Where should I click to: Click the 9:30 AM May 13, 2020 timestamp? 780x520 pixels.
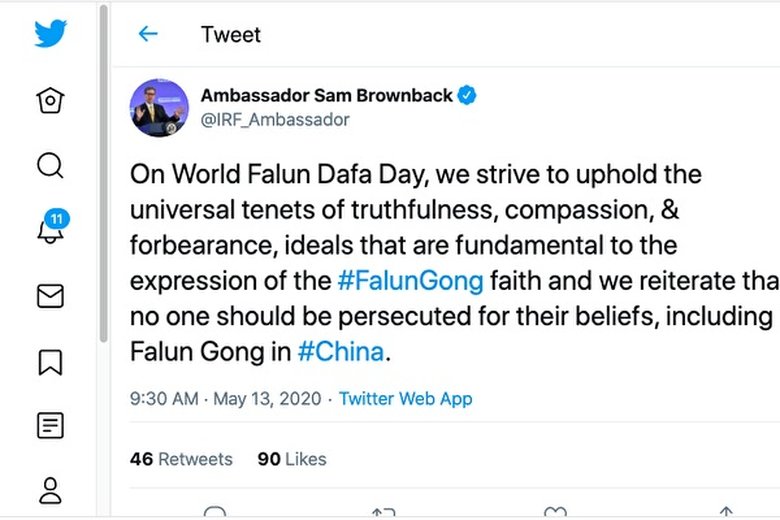click(x=226, y=399)
